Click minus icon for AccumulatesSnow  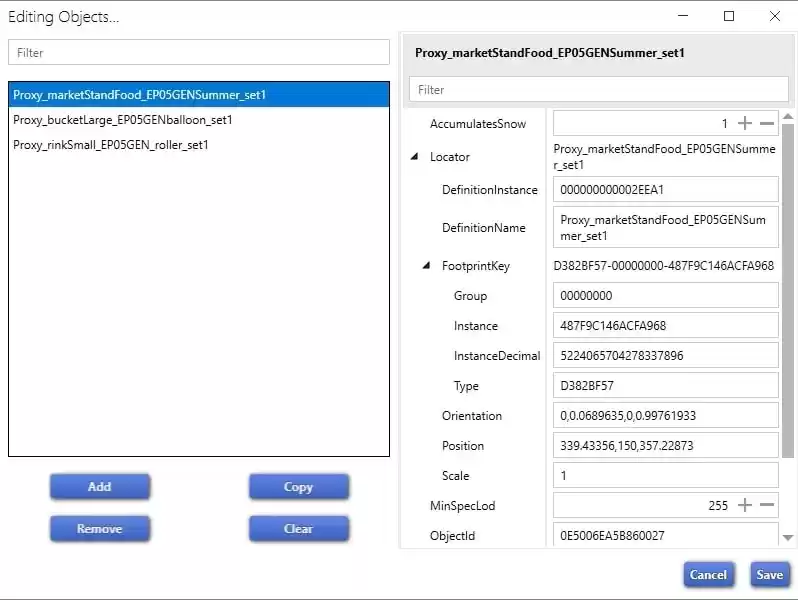click(767, 124)
